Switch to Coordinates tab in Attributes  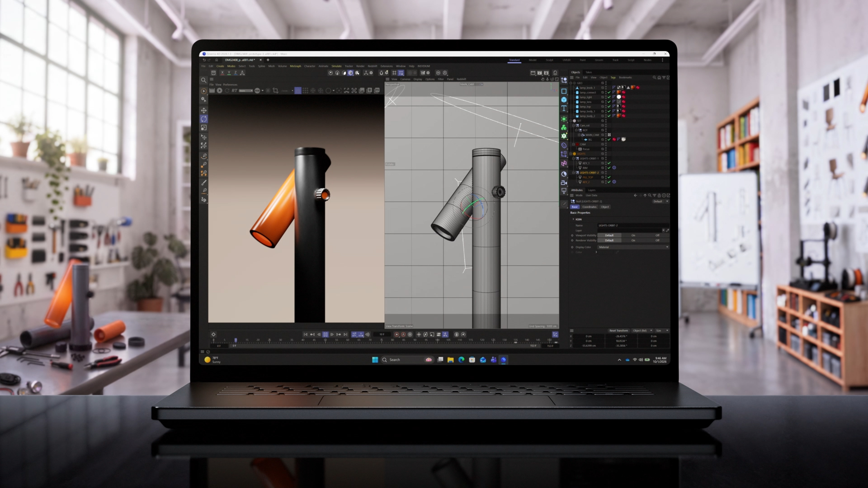590,207
